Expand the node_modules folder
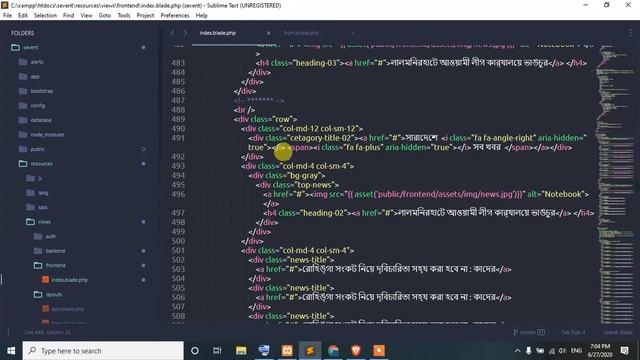The image size is (640, 360). 47,135
